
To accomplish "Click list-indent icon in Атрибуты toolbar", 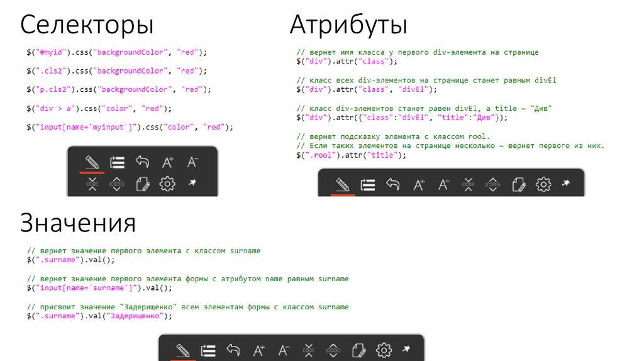I will point(368,184).
